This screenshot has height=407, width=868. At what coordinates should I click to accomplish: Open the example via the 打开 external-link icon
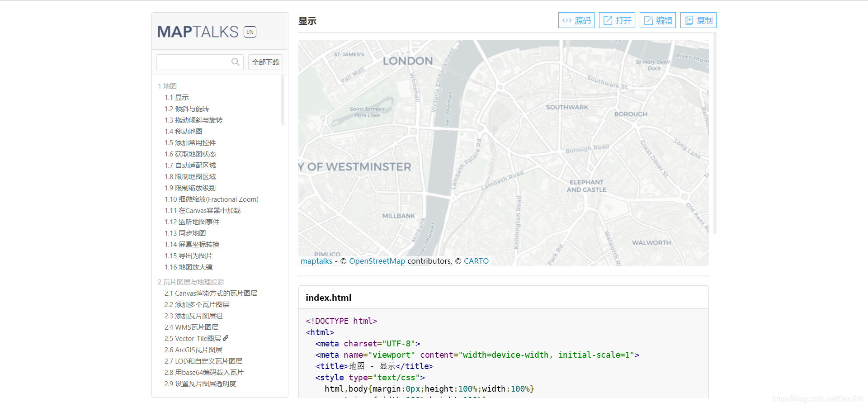click(607, 20)
